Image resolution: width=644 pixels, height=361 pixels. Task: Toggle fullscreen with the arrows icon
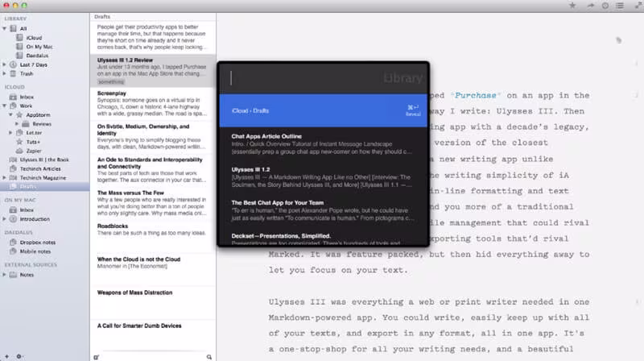(x=639, y=6)
